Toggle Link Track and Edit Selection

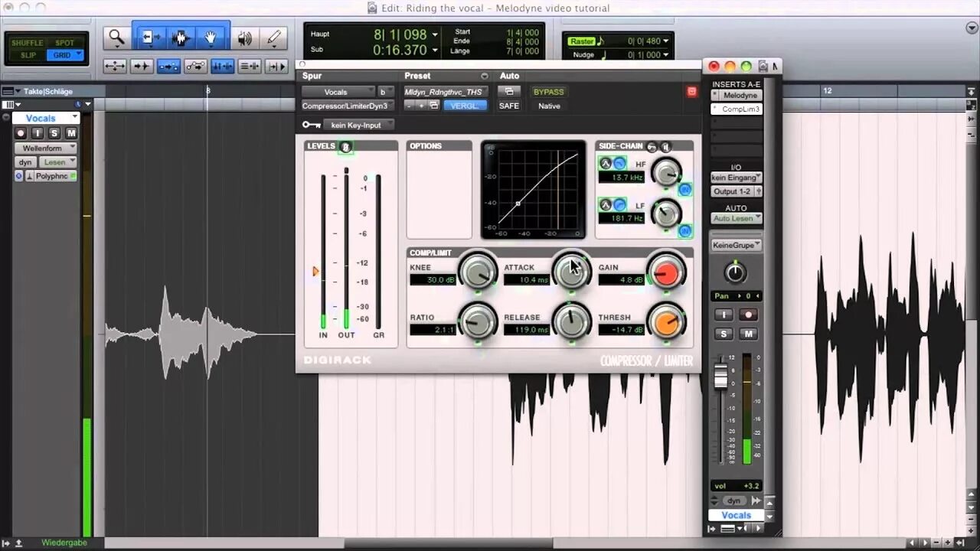(x=250, y=67)
